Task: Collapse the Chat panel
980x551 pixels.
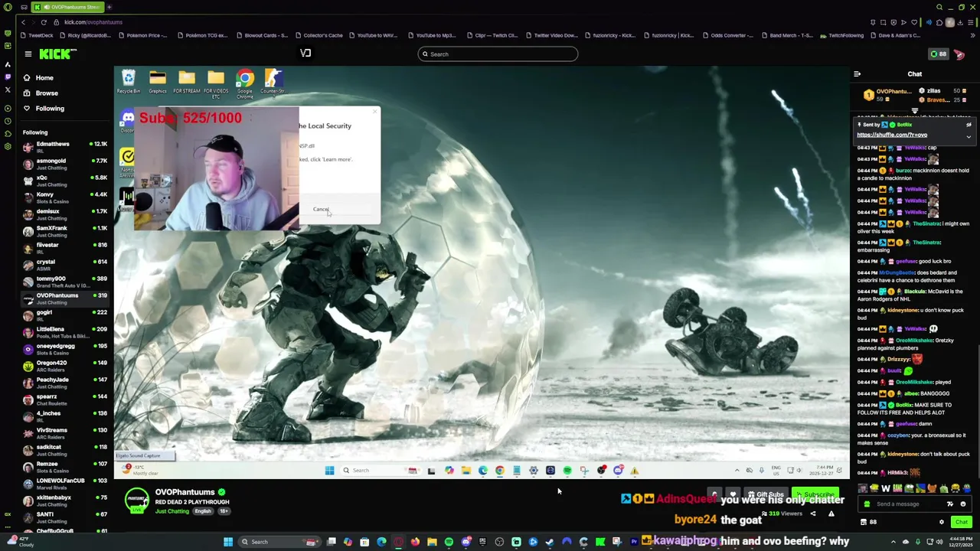Action: 857,74
